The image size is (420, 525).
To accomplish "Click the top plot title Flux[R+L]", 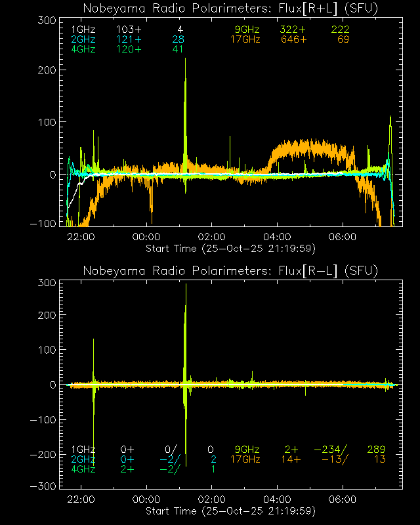I will click(x=230, y=9).
